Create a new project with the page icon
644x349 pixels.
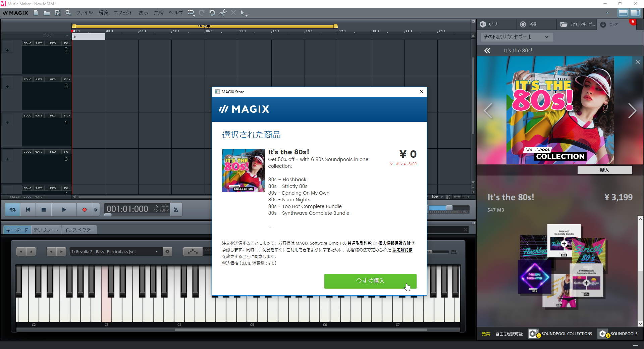coord(36,13)
